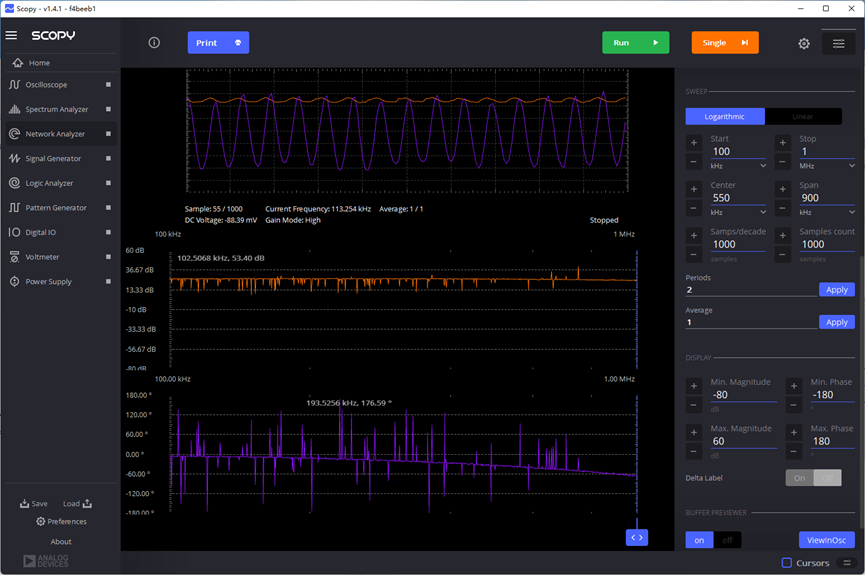Click the Oscilloscope instrument icon
This screenshot has width=865, height=575.
14,84
